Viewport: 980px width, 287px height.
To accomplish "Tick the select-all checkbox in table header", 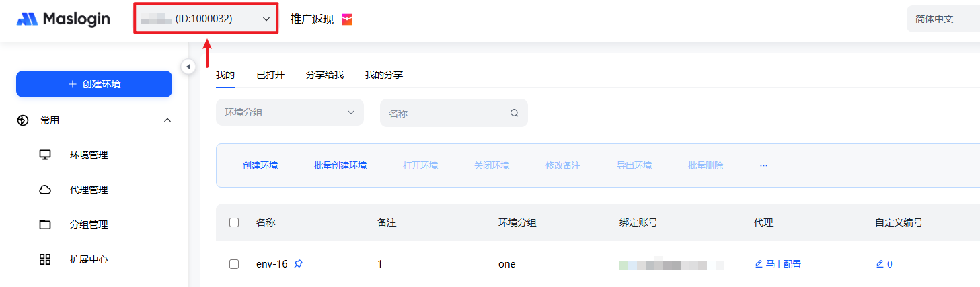I will (234, 222).
